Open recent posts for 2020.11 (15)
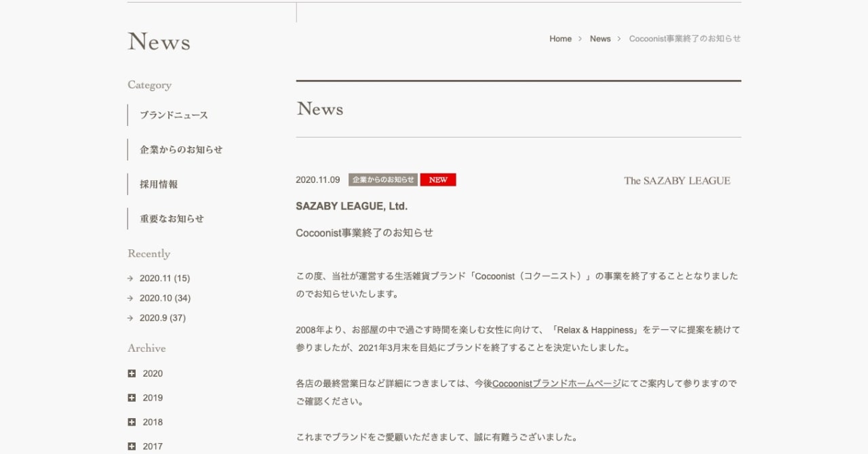This screenshot has width=868, height=454. (165, 278)
